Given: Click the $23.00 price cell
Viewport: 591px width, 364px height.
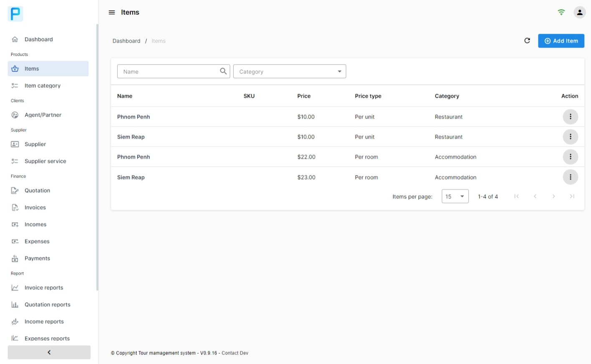Looking at the screenshot, I should tap(306, 177).
